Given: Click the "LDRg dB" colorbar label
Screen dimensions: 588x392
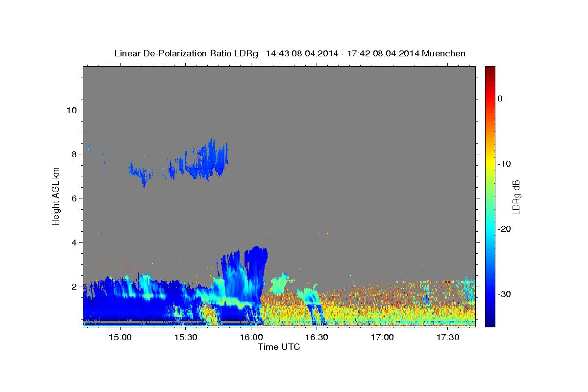Looking at the screenshot, I should click(x=516, y=197).
